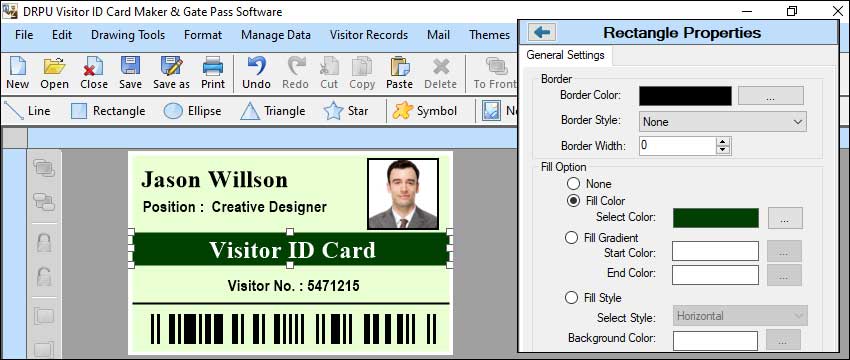Click the white End Color swatch

(715, 275)
